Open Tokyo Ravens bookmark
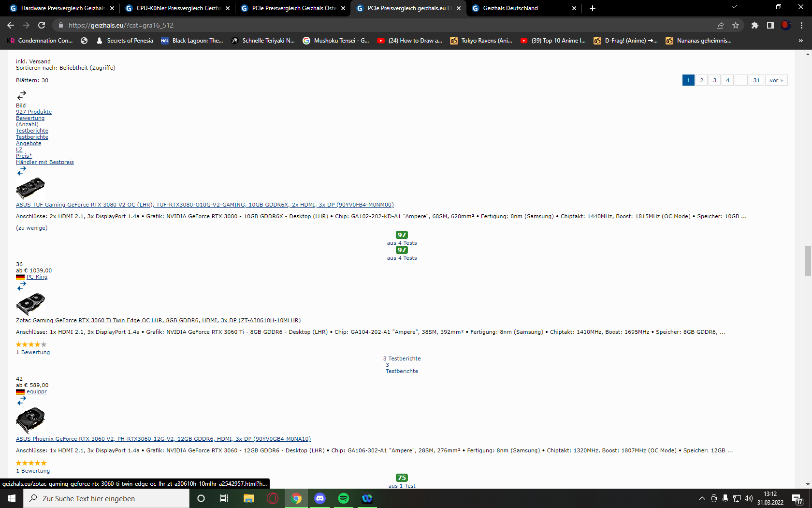This screenshot has width=812, height=508. [481, 41]
